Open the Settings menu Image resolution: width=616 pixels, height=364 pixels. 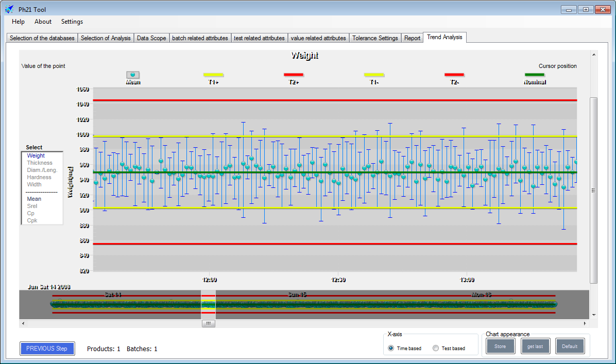pyautogui.click(x=72, y=22)
